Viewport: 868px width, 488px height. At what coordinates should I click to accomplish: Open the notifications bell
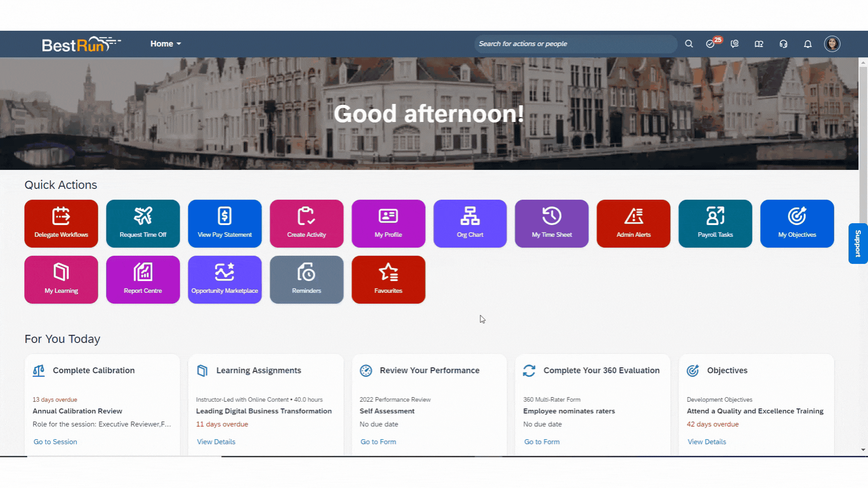pyautogui.click(x=808, y=44)
